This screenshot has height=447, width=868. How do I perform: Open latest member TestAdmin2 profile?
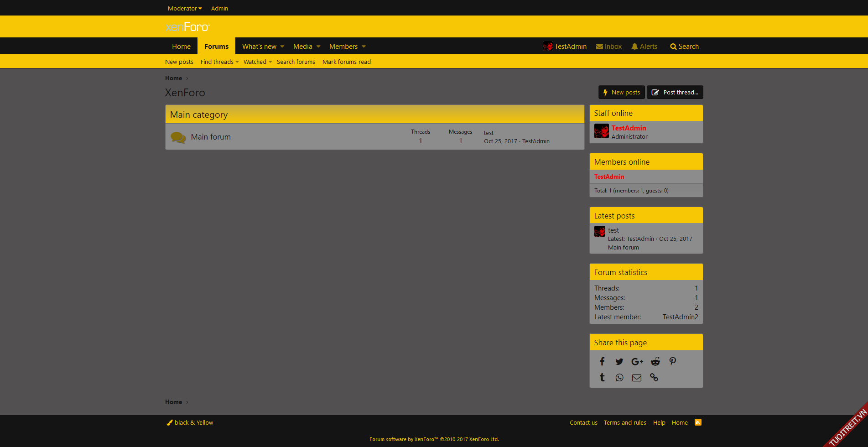click(680, 317)
